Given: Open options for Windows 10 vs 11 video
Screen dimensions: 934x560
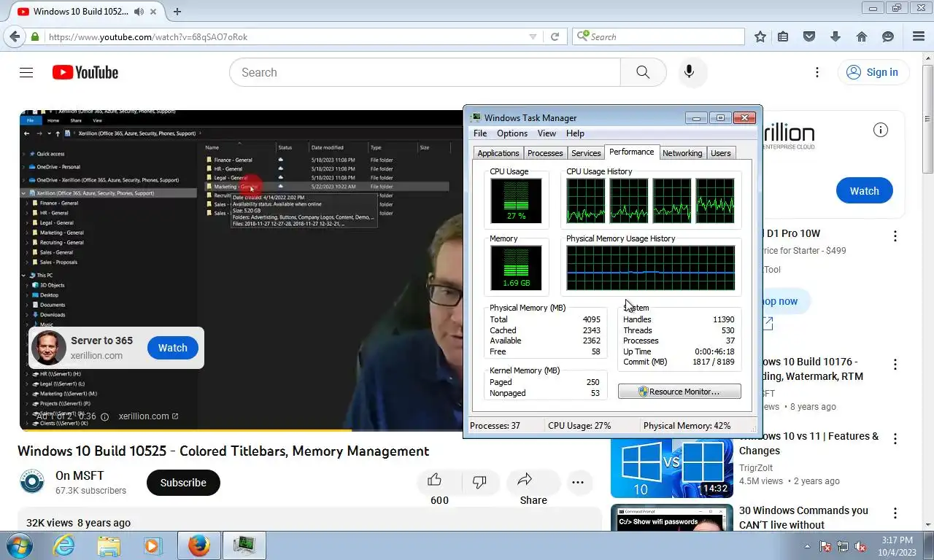Looking at the screenshot, I should 895,439.
